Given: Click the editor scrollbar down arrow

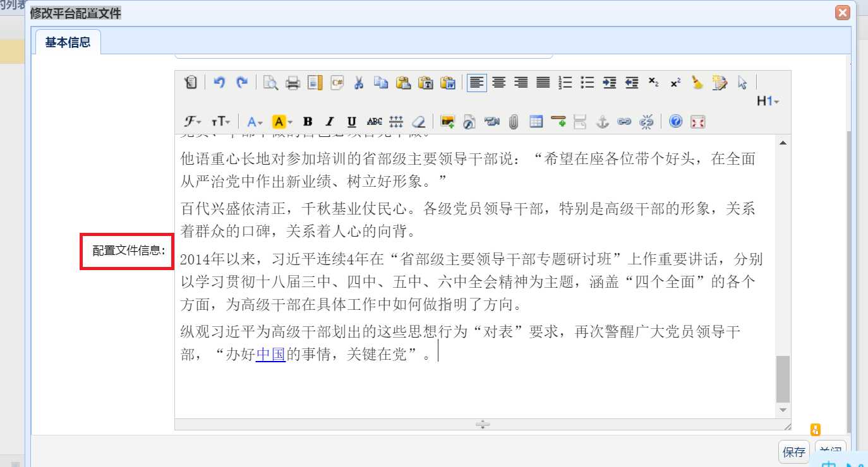Looking at the screenshot, I should (x=783, y=410).
